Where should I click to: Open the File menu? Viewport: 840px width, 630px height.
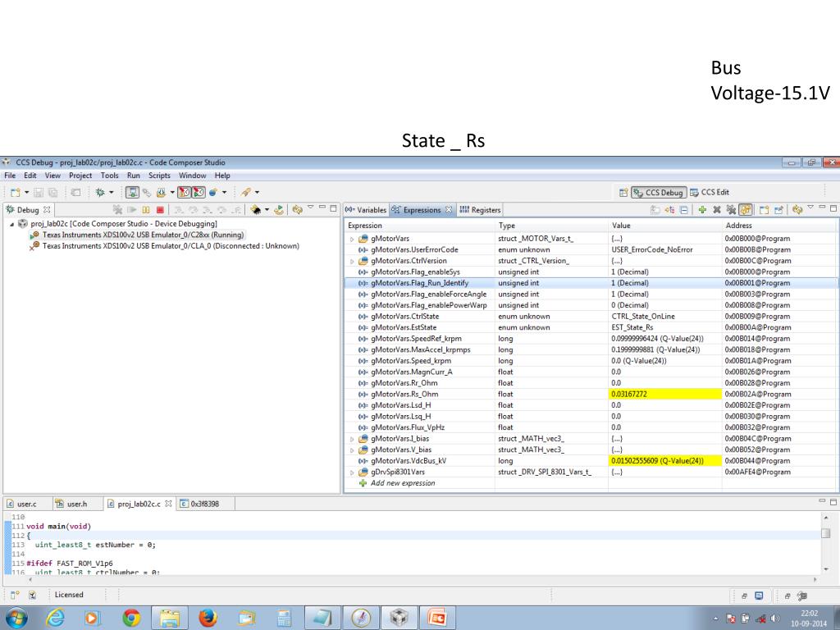[x=10, y=176]
